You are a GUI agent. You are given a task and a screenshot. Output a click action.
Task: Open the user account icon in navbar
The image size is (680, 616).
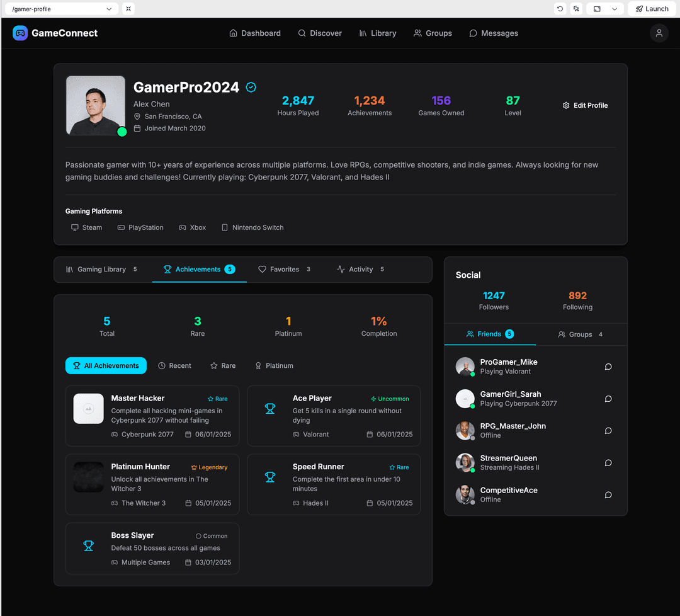659,33
